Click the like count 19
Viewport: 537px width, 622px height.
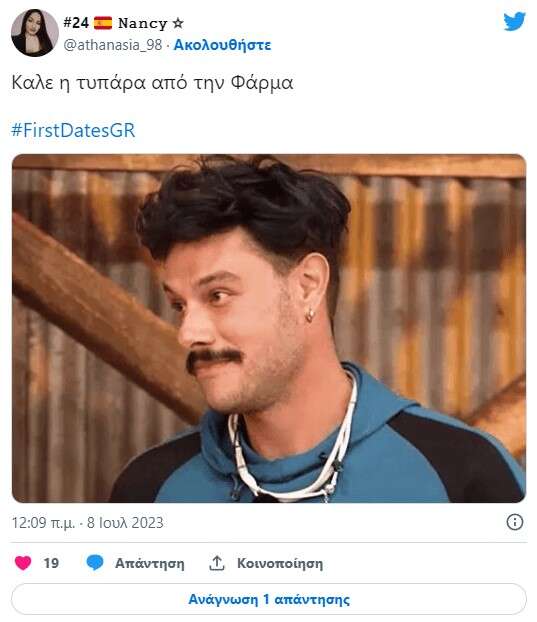(51, 563)
